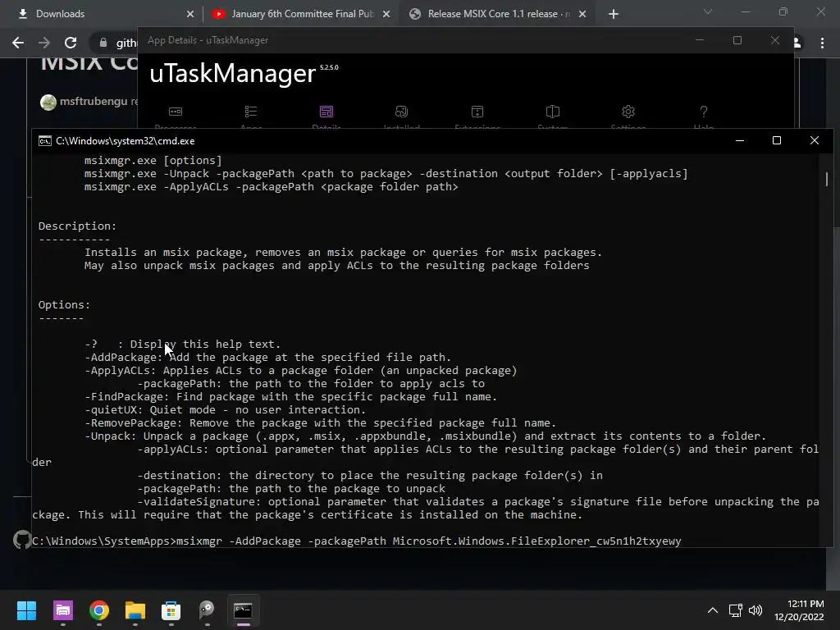Close the cmd.exe window

coord(815,140)
